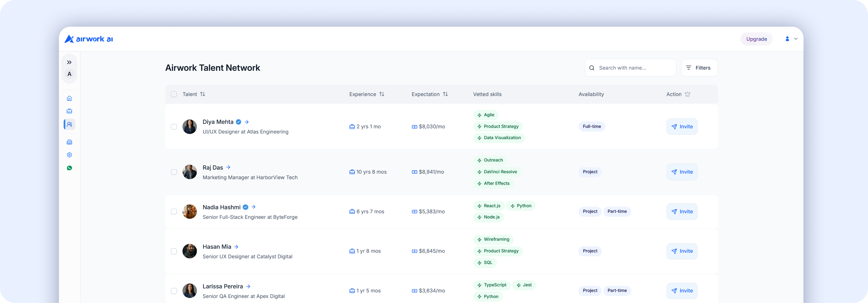The height and width of the screenshot is (303, 868).
Task: Open the company building icon in sidebar
Action: [69, 142]
